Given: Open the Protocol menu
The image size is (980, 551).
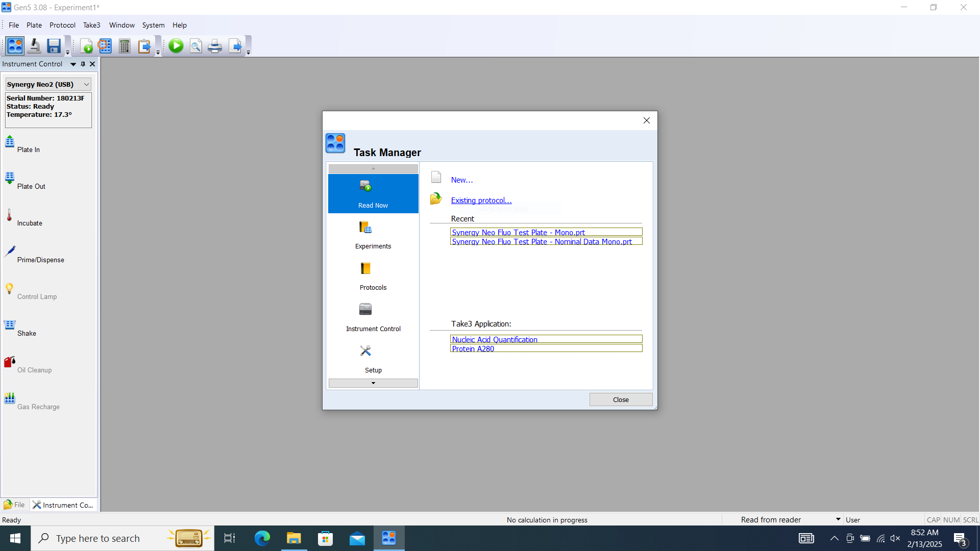Looking at the screenshot, I should (62, 25).
